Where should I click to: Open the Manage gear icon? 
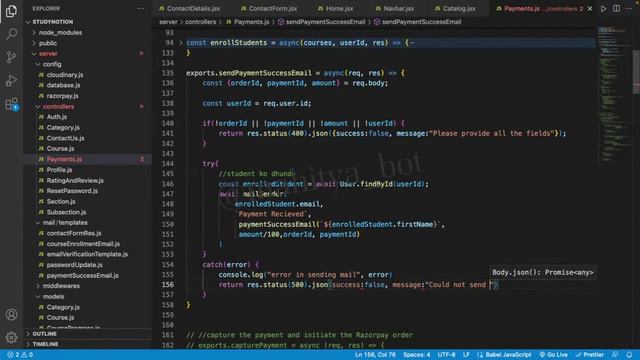(11, 337)
